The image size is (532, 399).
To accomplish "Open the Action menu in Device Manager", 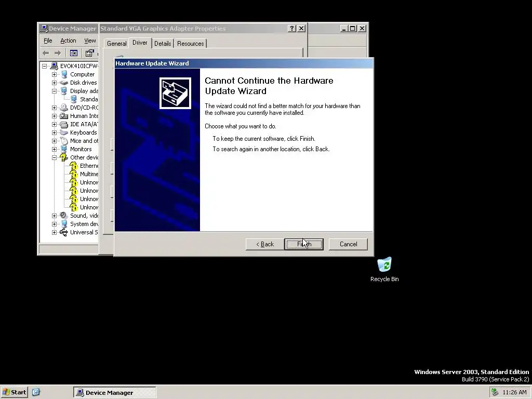I will tap(68, 41).
